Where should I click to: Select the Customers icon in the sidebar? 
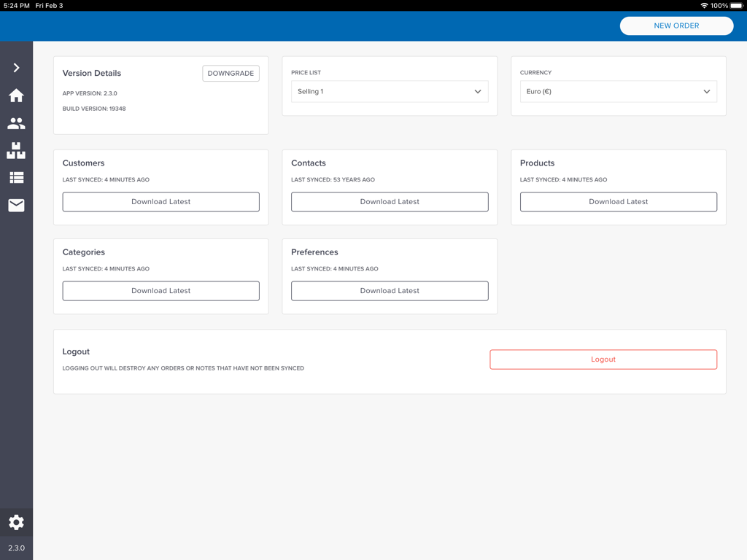pos(16,123)
